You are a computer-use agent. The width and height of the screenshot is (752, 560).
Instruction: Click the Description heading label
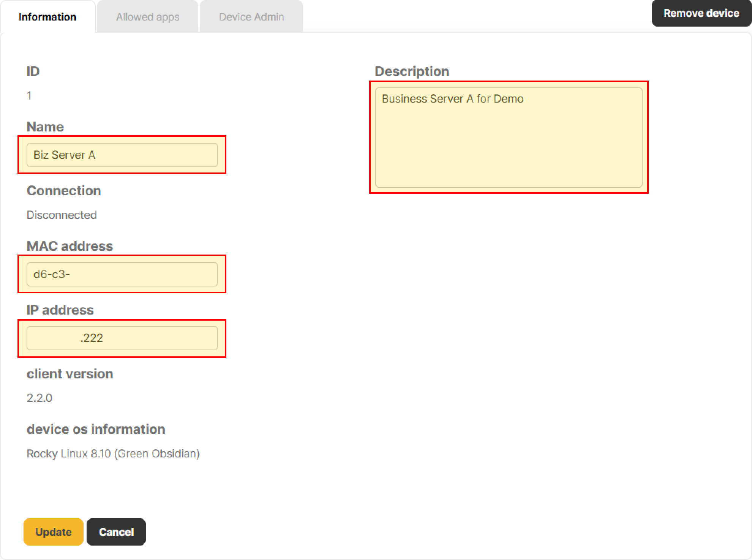click(412, 71)
